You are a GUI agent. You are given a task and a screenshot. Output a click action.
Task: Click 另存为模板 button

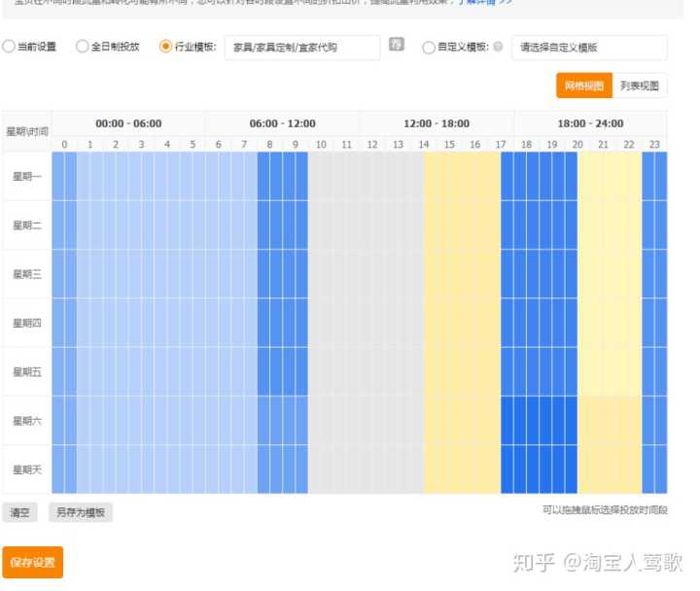(x=81, y=512)
